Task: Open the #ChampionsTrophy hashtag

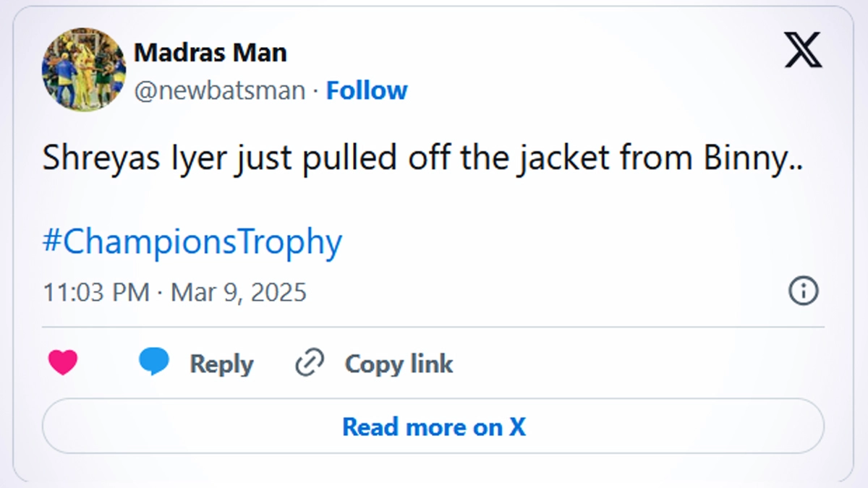Action: tap(192, 242)
